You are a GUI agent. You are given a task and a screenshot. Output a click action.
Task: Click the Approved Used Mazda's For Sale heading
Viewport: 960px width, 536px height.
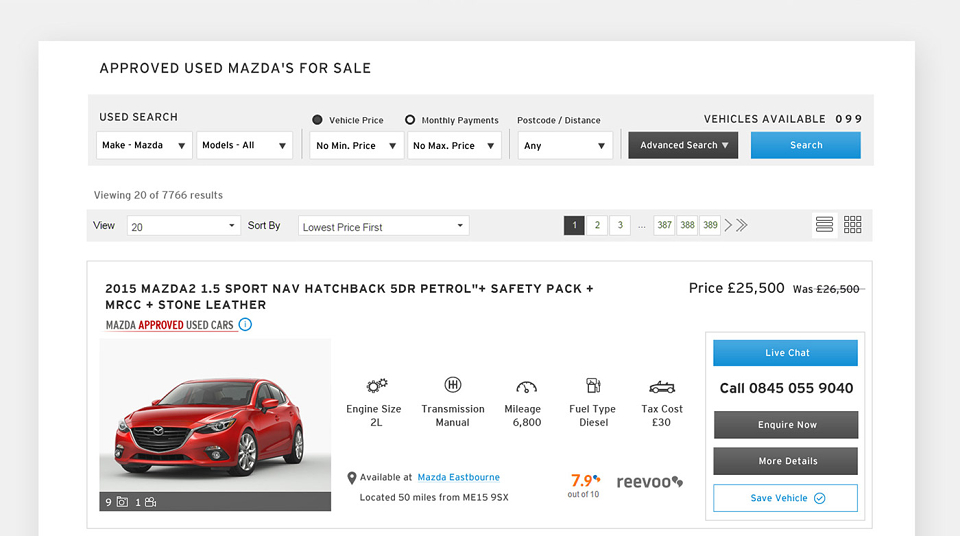(235, 68)
